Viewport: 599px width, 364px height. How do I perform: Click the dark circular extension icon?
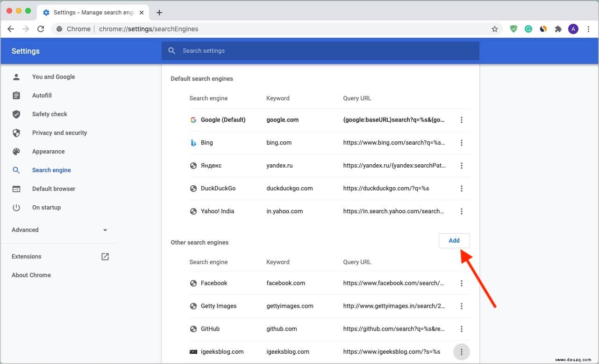tap(543, 29)
